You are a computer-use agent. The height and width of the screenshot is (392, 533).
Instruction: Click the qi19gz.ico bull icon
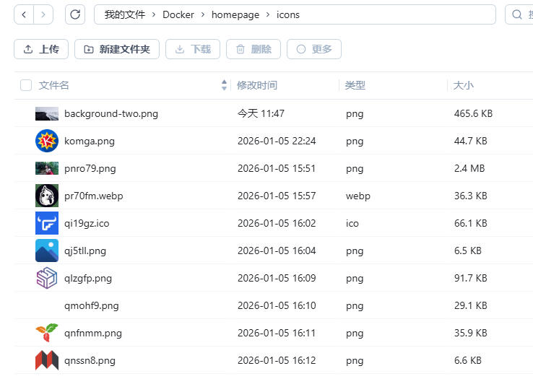(47, 223)
